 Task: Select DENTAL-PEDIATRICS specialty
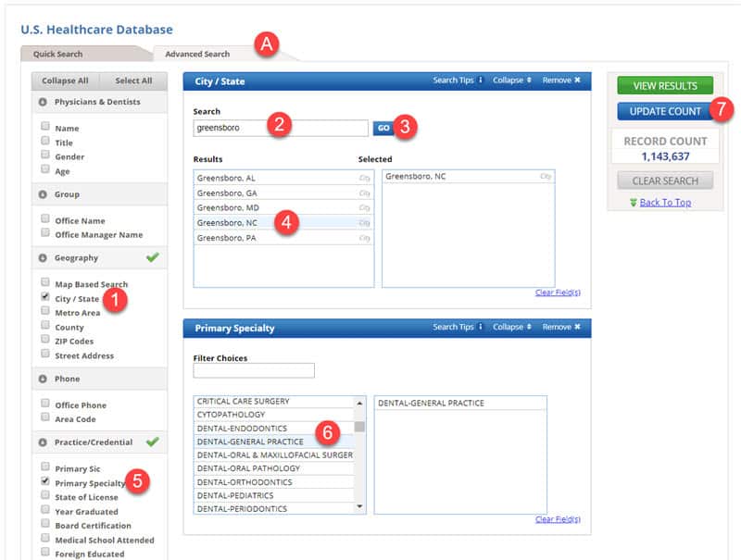(x=274, y=495)
